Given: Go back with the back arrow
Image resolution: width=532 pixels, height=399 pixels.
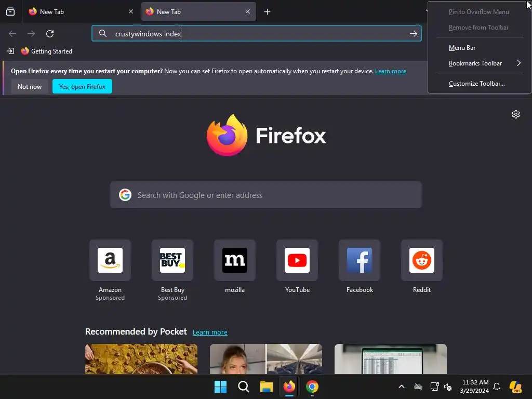Looking at the screenshot, I should (12, 34).
